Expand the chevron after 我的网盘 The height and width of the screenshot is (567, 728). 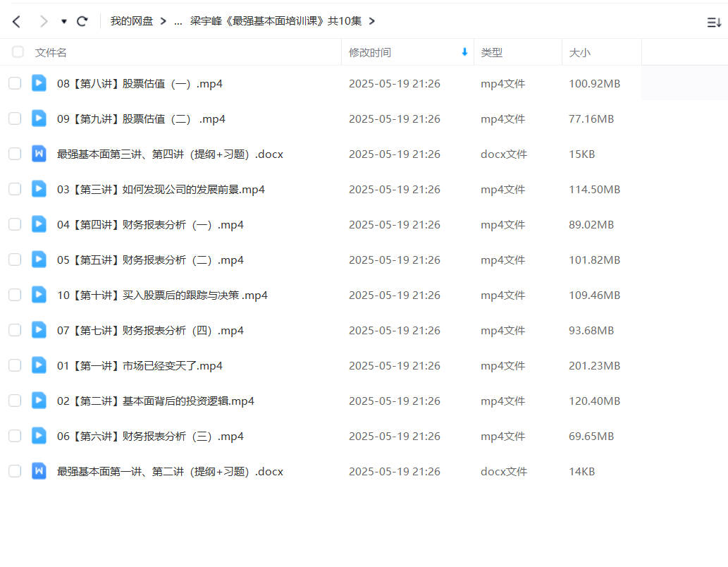coord(163,21)
